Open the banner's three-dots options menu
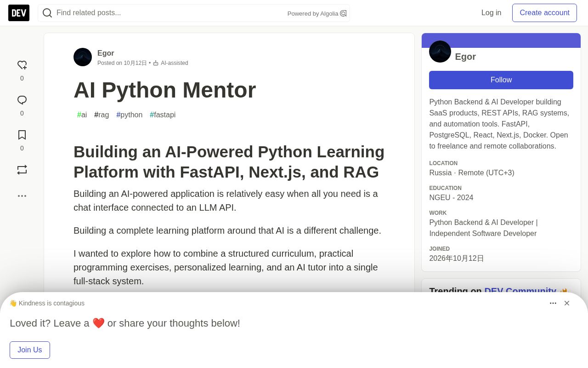 (553, 303)
